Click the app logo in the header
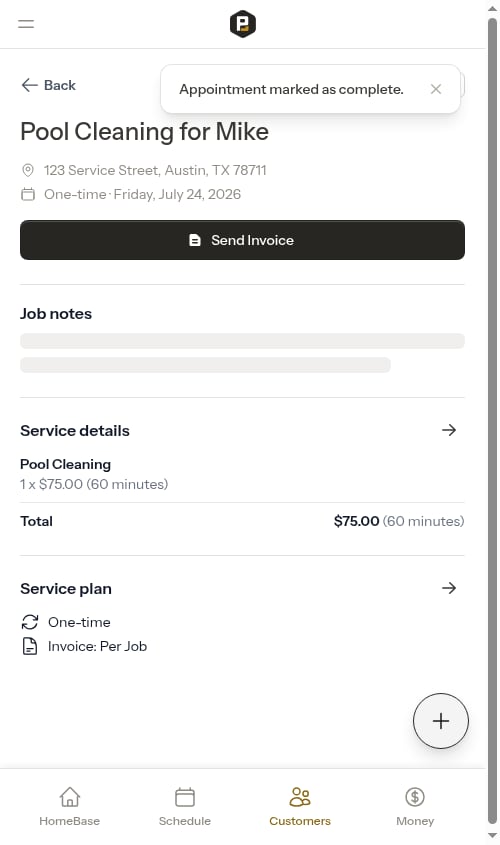Image resolution: width=500 pixels, height=845 pixels. point(242,24)
